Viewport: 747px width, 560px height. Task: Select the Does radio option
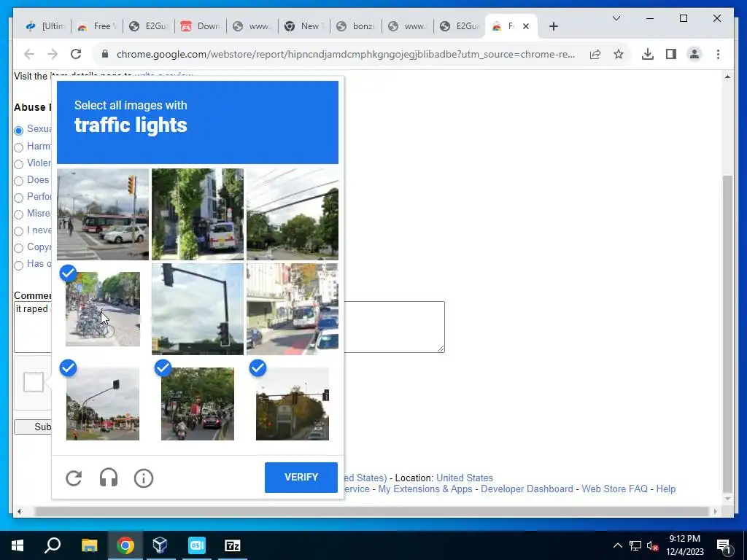click(x=18, y=181)
